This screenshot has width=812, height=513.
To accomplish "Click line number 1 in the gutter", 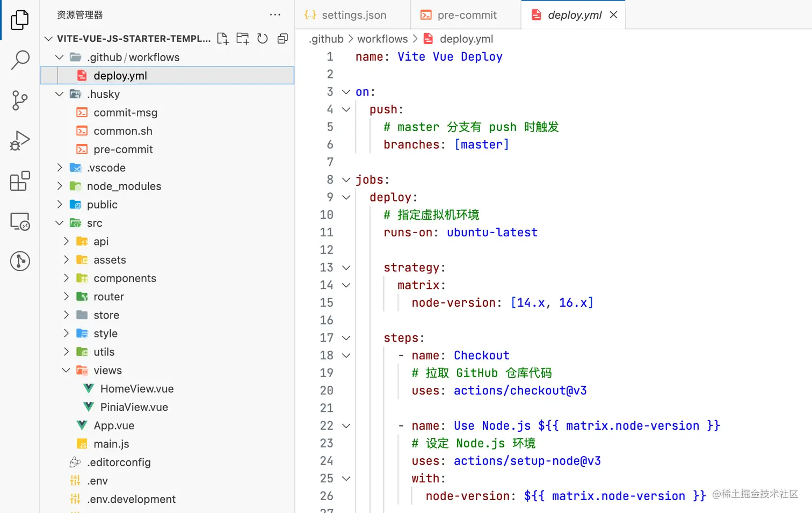I will click(330, 57).
